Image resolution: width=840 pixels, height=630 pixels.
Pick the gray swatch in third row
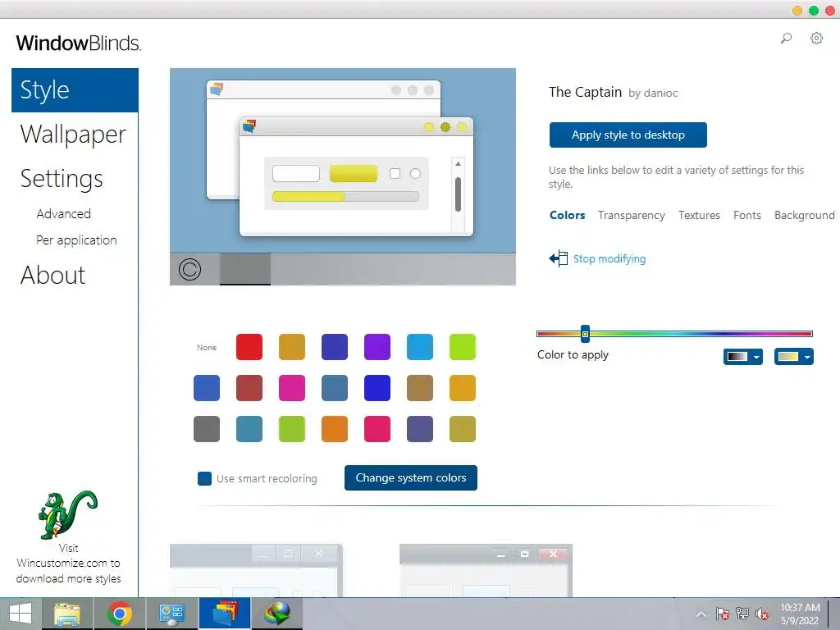tap(206, 428)
